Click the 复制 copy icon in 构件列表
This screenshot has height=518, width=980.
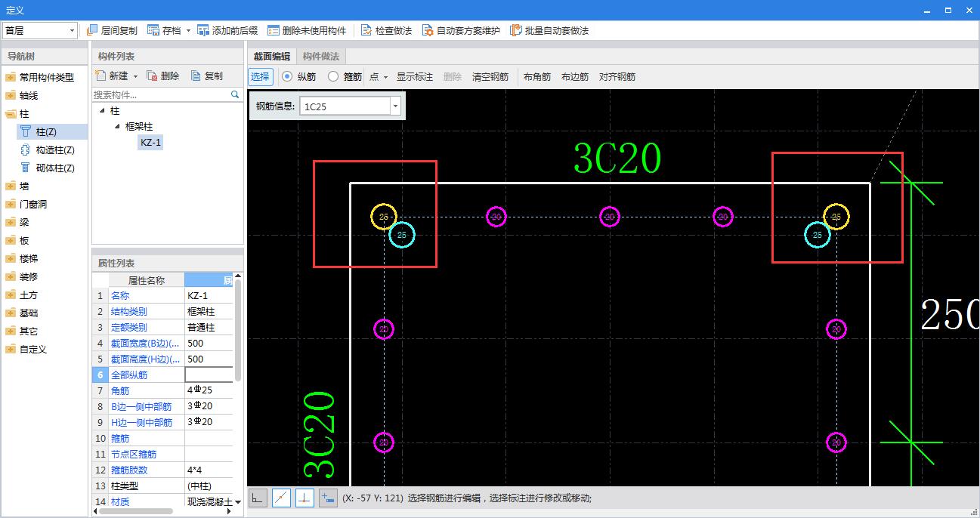(196, 76)
